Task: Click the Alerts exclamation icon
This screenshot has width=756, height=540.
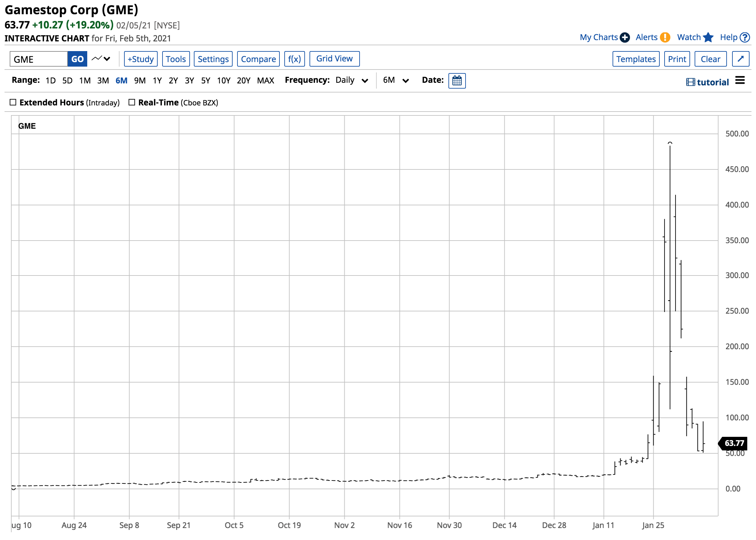Action: click(665, 37)
